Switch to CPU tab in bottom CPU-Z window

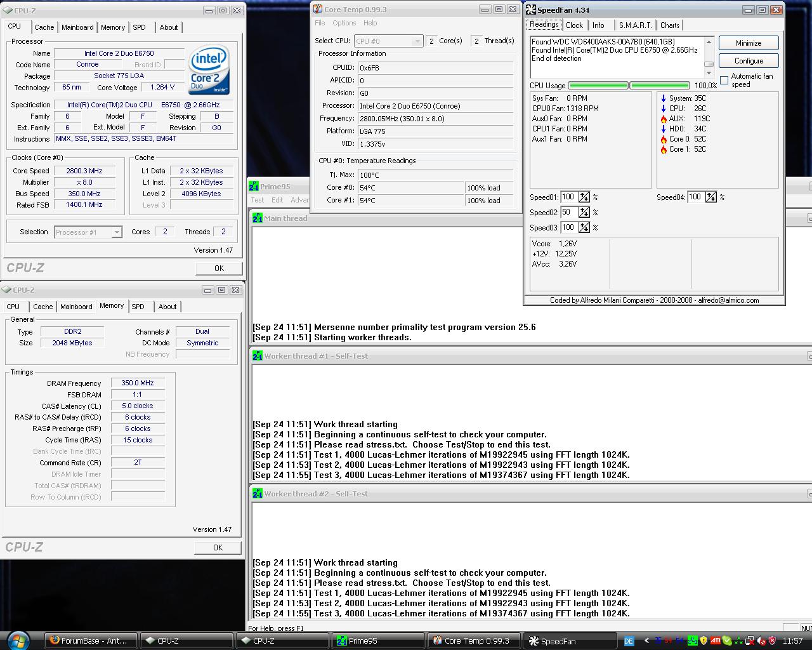click(13, 307)
